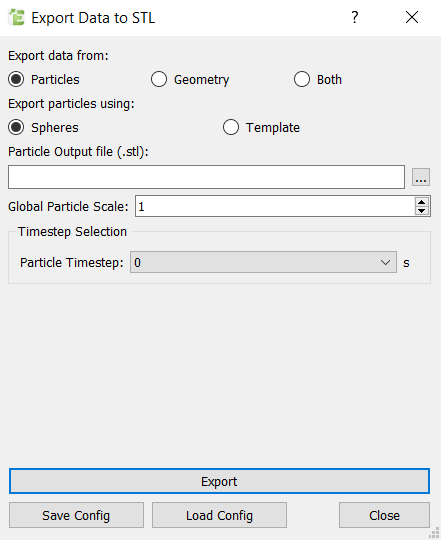Open file browser with the ellipsis button
This screenshot has width=441, height=540.
pos(421,177)
